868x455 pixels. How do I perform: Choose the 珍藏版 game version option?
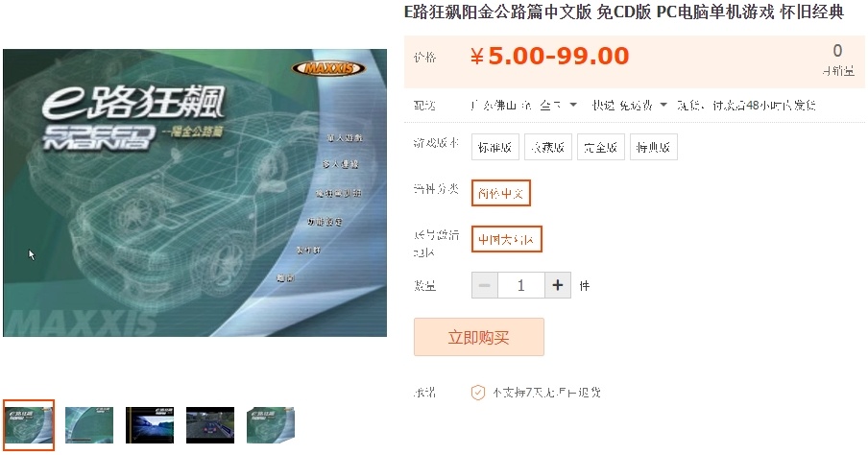[548, 147]
